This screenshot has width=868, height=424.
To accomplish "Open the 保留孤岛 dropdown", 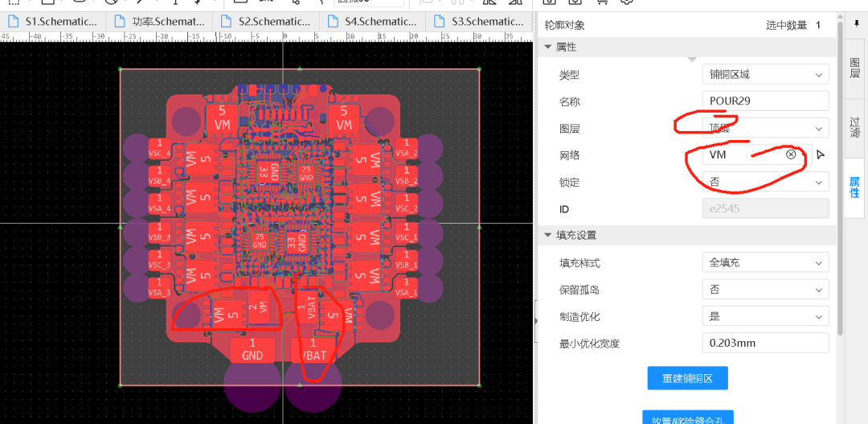I will [764, 290].
